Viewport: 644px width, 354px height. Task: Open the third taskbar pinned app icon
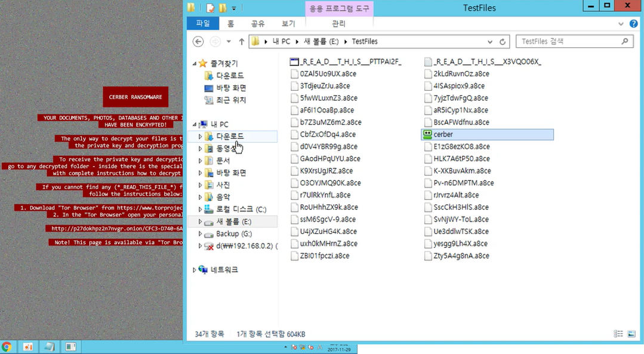(x=50, y=347)
